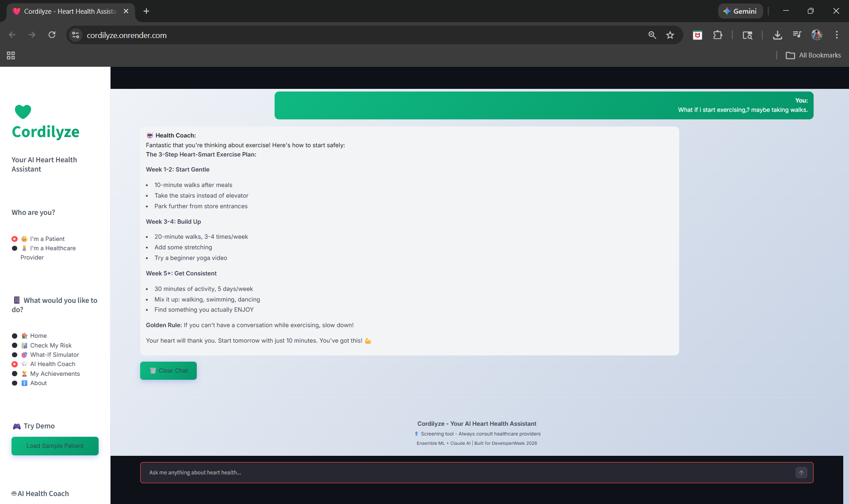Select the I'm a Healthcare Provider option
Screen dimensions: 849x504
point(15,248)
